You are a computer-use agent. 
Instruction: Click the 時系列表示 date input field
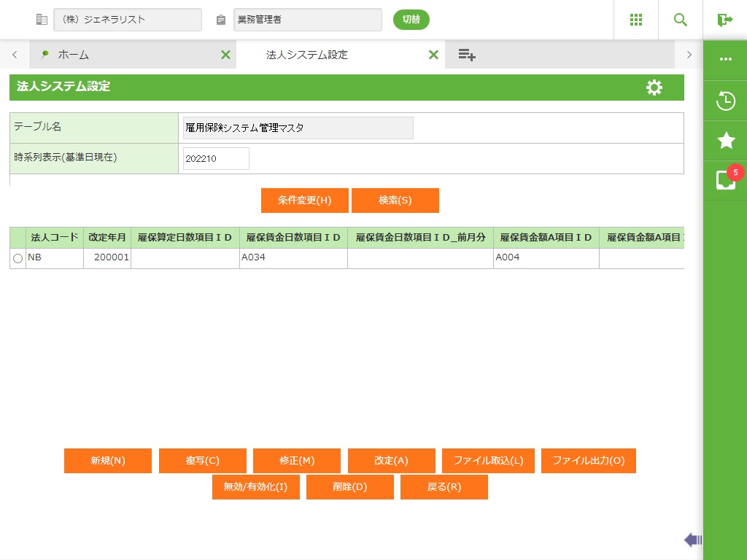pyautogui.click(x=216, y=158)
